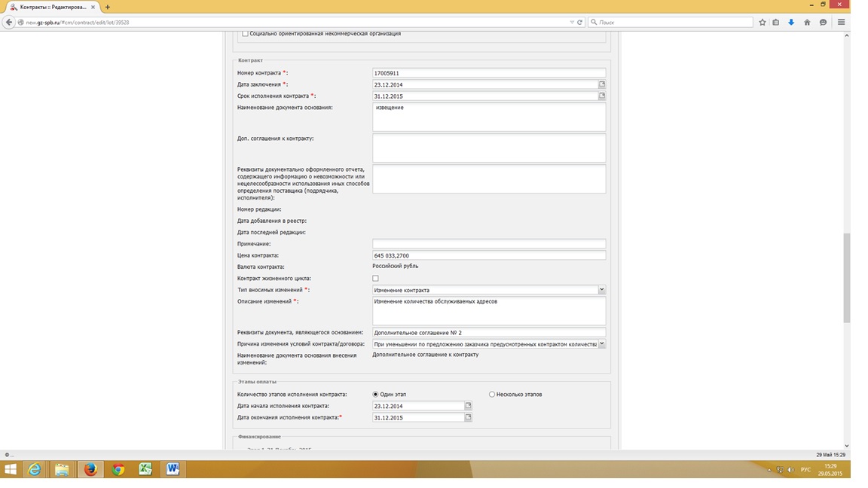Reload the page with the refresh icon
868x488 pixels.
pos(579,22)
